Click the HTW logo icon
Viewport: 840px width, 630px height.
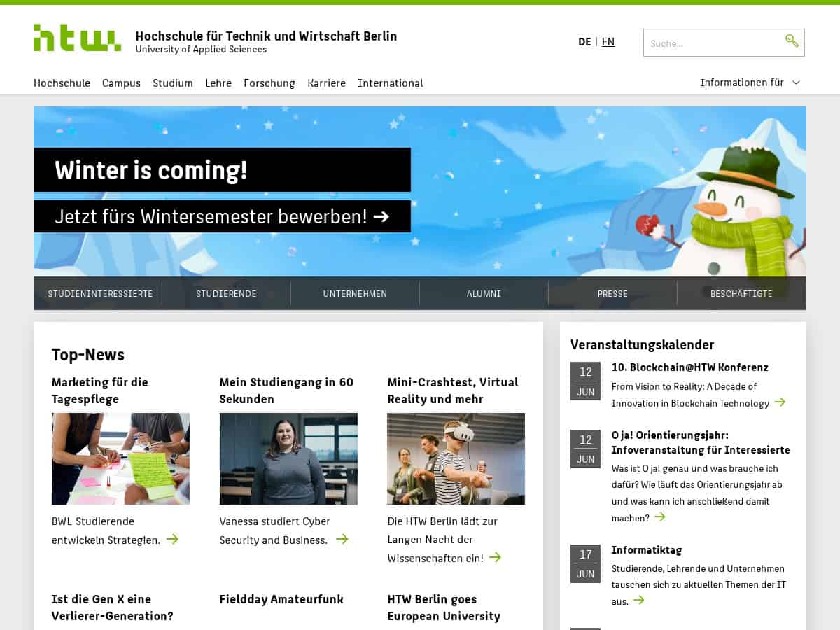point(77,38)
